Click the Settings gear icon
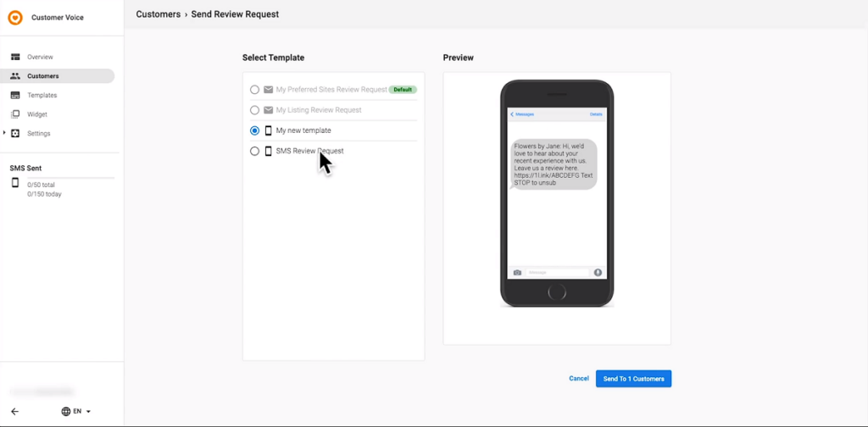Screen dimensions: 868x427 (15, 133)
